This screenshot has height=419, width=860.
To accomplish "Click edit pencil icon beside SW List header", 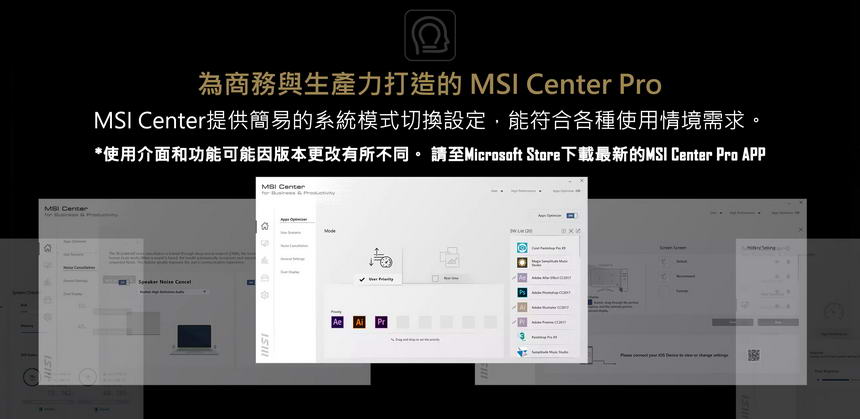I will pyautogui.click(x=578, y=231).
